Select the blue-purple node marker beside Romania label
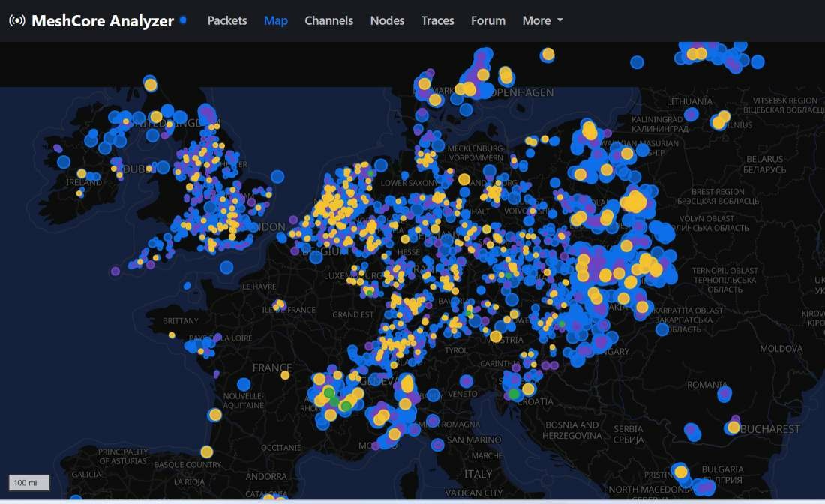The height and width of the screenshot is (504, 825). (724, 392)
